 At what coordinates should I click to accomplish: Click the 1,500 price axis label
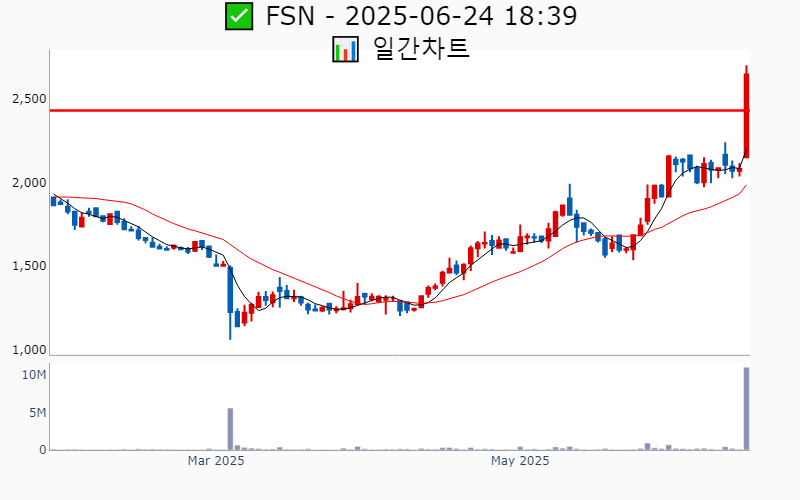click(x=29, y=266)
